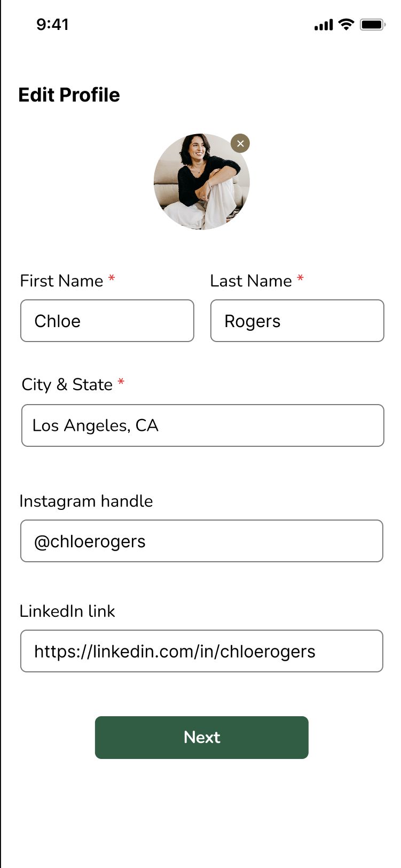
Task: Remove the profile photo with X icon
Action: click(240, 143)
